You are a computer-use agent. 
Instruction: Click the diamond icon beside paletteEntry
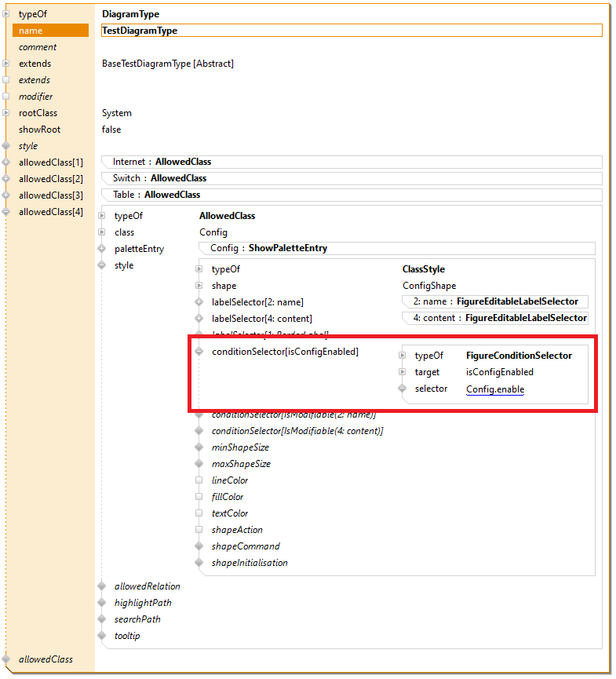(101, 249)
